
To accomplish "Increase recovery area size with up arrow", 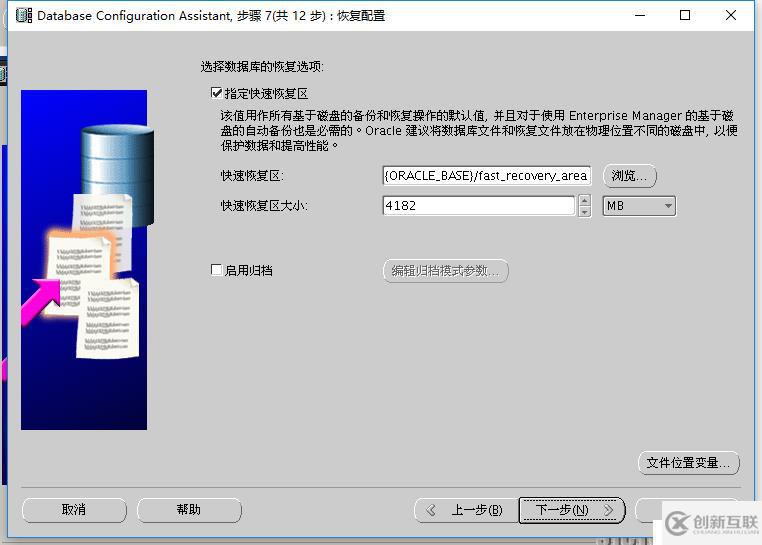I will click(585, 200).
